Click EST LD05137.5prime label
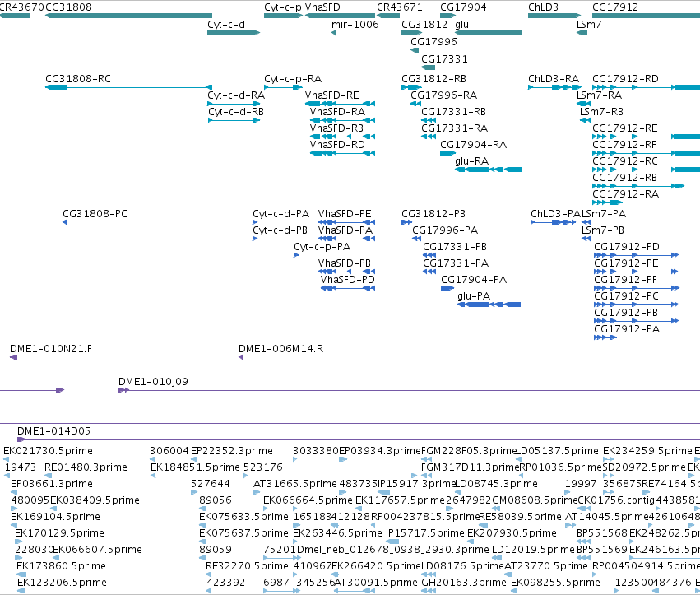The image size is (700, 595). pos(557,451)
